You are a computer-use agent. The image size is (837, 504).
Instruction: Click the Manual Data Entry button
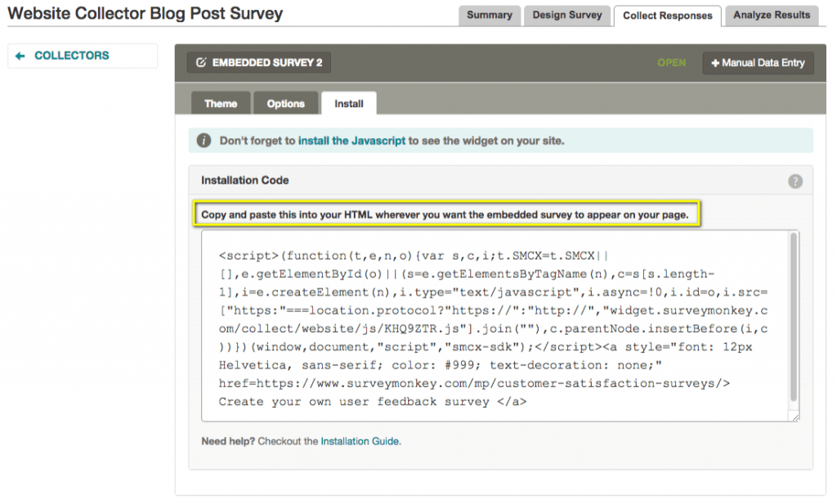(x=758, y=63)
